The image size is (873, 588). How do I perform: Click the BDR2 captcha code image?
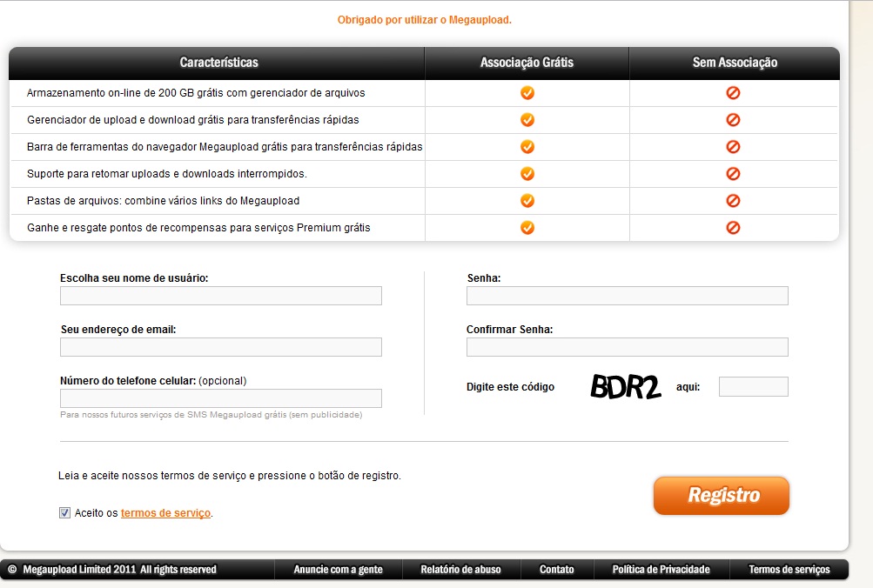[x=626, y=386]
